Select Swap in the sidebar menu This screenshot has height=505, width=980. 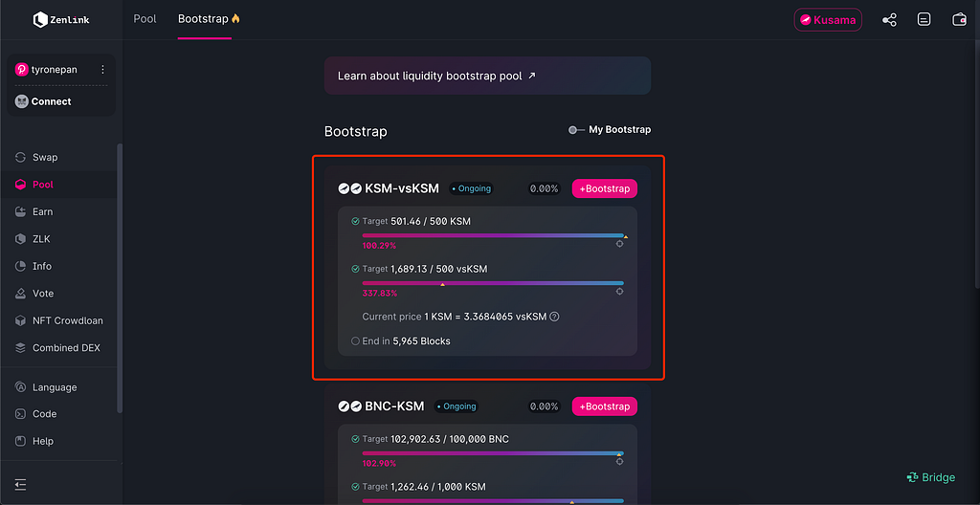coord(45,157)
